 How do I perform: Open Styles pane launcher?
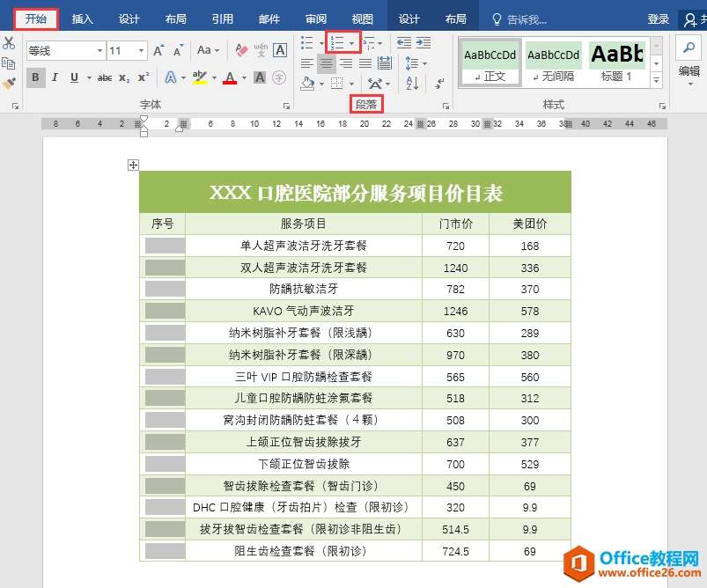(662, 106)
